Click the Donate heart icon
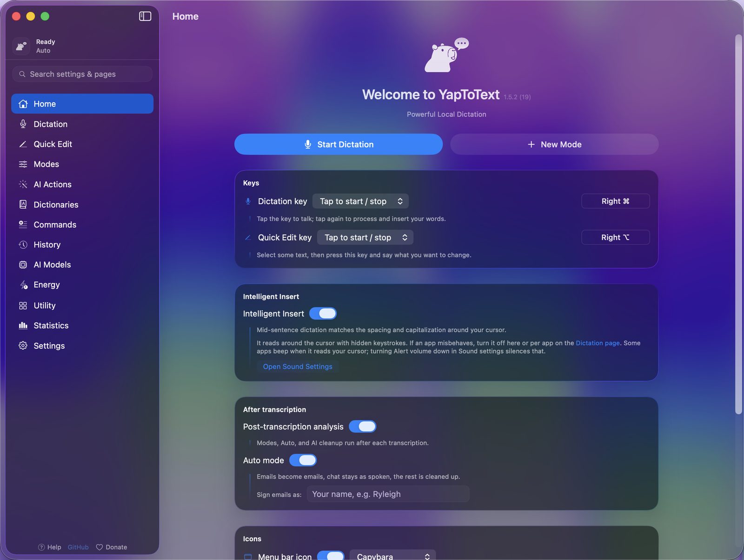 (x=99, y=547)
